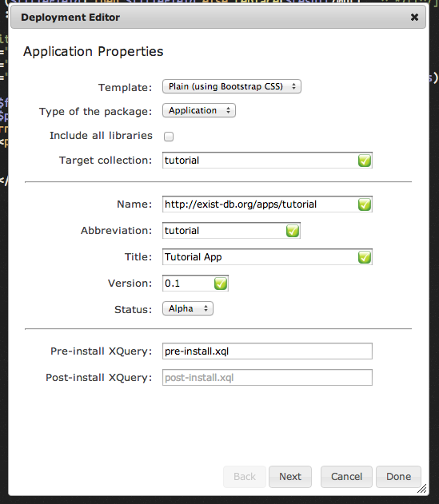Close the Deployment Editor dialog with X

point(414,17)
